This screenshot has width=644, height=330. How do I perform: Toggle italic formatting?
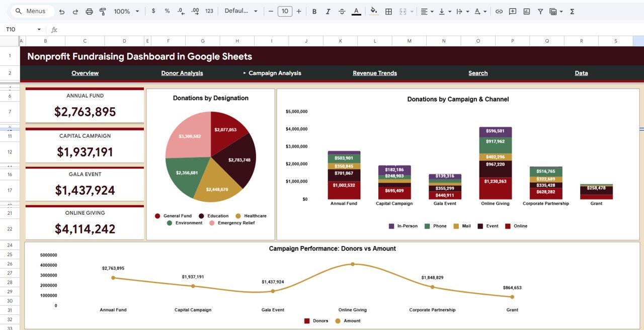(x=328, y=11)
